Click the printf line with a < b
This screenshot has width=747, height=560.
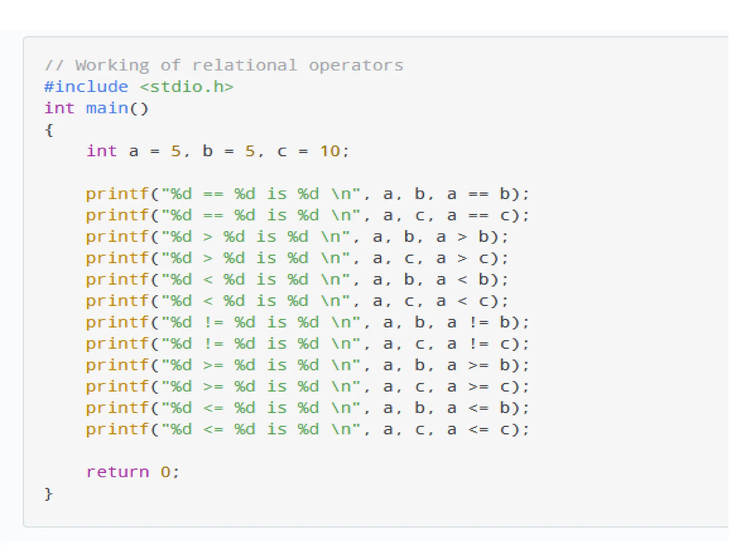[x=297, y=280]
